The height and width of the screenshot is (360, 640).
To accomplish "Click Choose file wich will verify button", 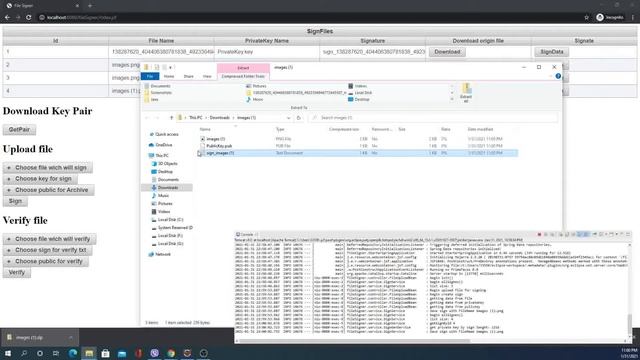I will tap(49, 239).
